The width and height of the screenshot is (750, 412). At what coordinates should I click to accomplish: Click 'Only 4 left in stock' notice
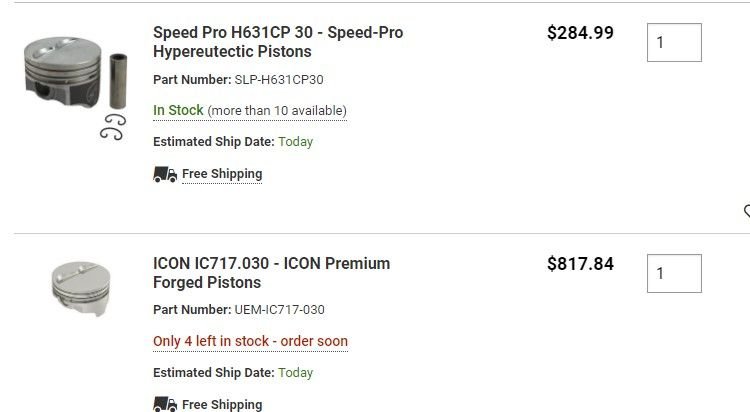pyautogui.click(x=250, y=341)
